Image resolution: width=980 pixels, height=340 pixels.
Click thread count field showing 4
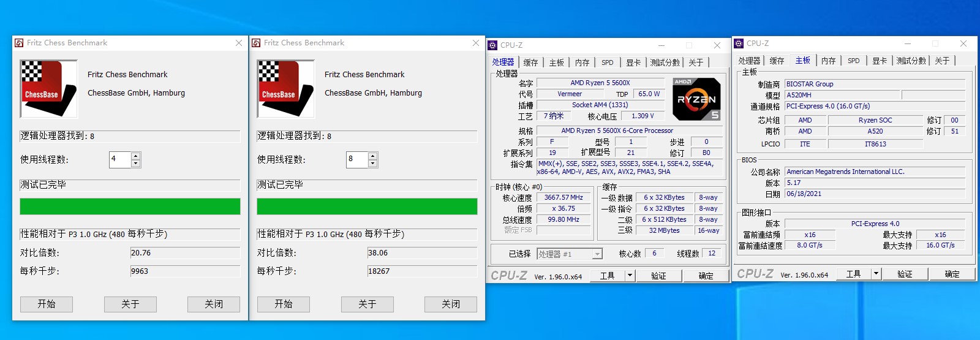click(x=120, y=159)
